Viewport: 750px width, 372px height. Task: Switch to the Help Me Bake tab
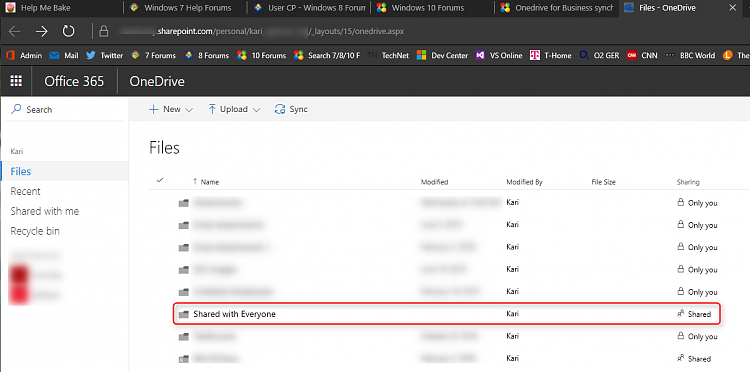[62, 8]
